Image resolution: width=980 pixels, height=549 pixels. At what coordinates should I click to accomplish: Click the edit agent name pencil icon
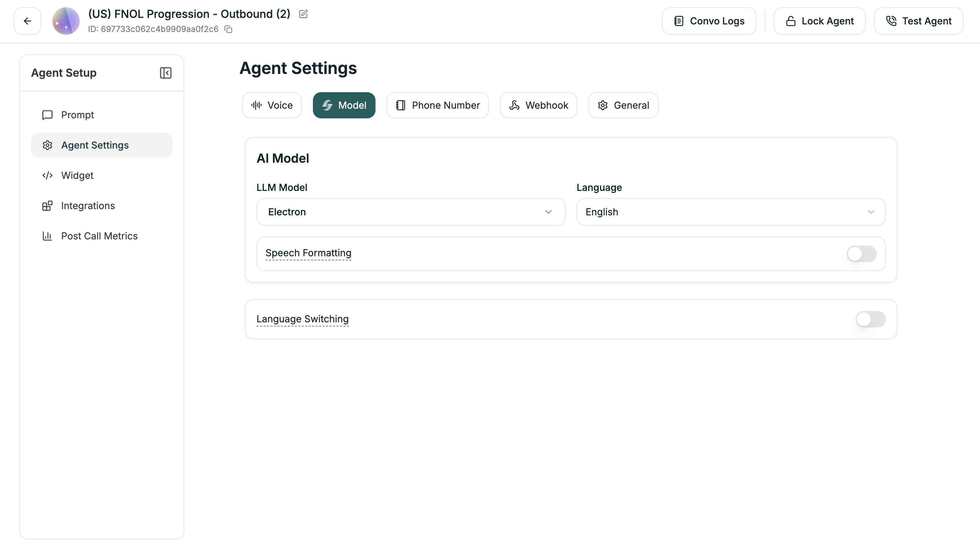tap(303, 14)
